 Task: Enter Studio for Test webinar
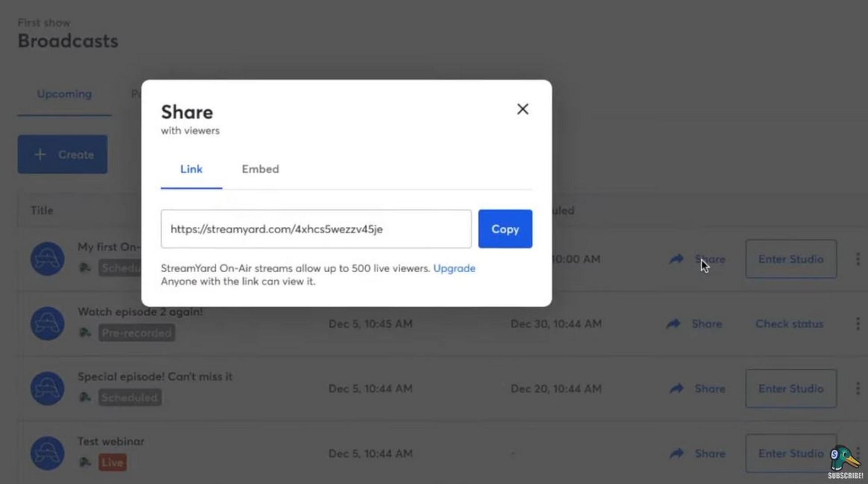point(791,454)
